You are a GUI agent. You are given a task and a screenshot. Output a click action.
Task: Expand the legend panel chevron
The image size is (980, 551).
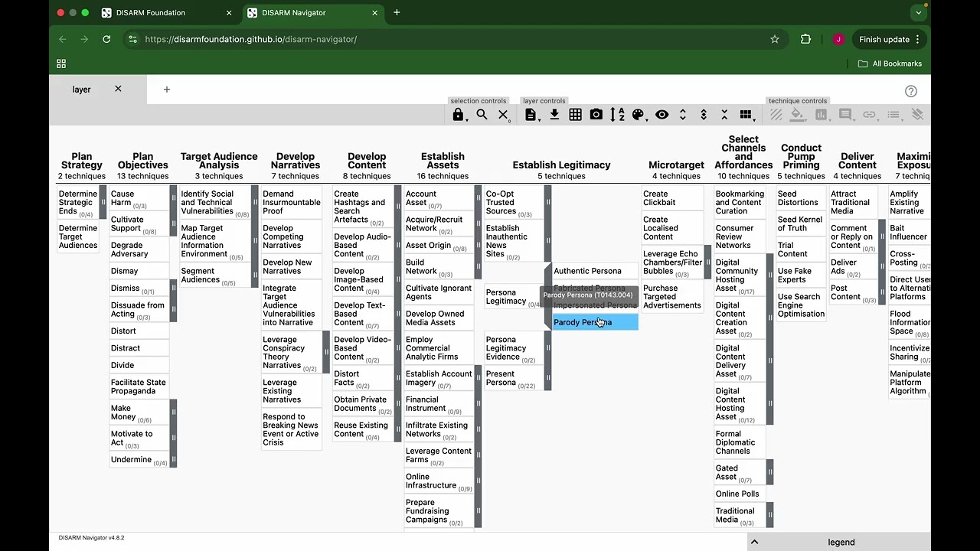(x=754, y=542)
